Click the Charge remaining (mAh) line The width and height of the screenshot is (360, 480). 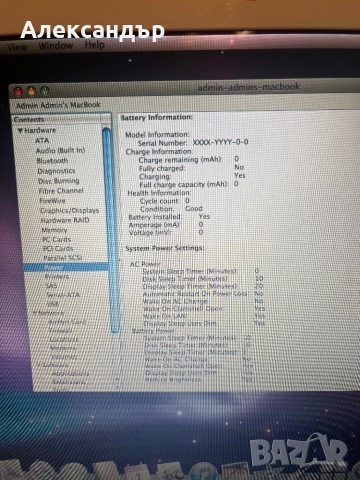189,159
